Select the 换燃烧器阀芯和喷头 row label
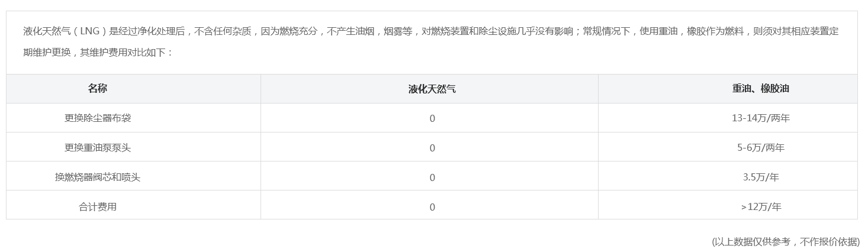This screenshot has width=868, height=252. click(x=98, y=177)
